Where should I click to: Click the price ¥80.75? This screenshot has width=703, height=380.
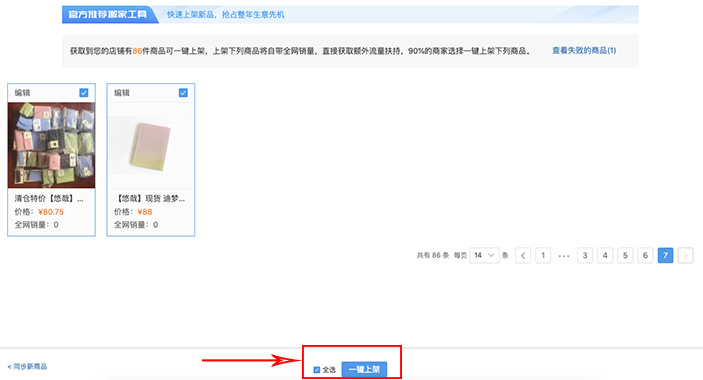(51, 212)
